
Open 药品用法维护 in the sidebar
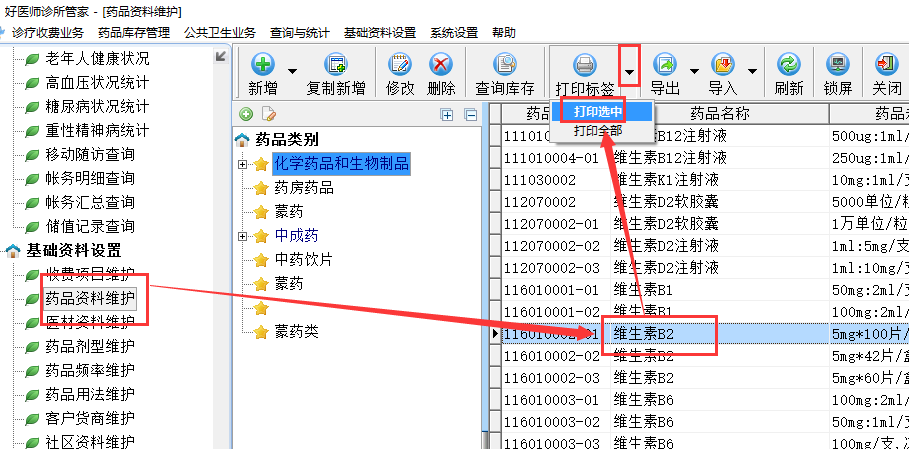[90, 394]
